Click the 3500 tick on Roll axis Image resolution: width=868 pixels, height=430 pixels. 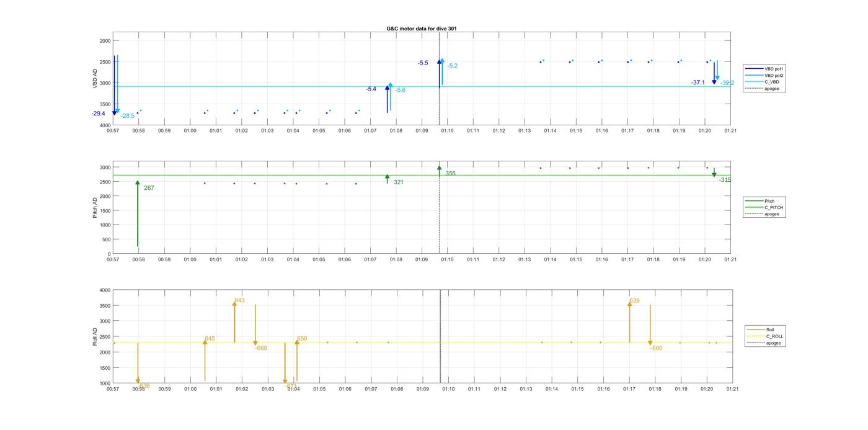click(x=104, y=306)
